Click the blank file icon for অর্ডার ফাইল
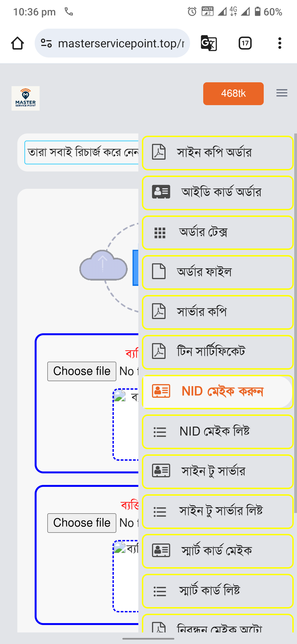 click(x=159, y=271)
